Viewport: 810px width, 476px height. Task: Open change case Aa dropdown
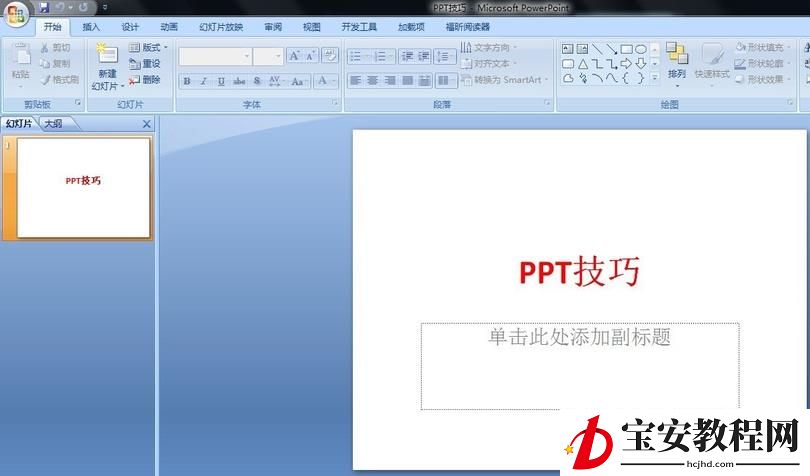click(x=299, y=81)
